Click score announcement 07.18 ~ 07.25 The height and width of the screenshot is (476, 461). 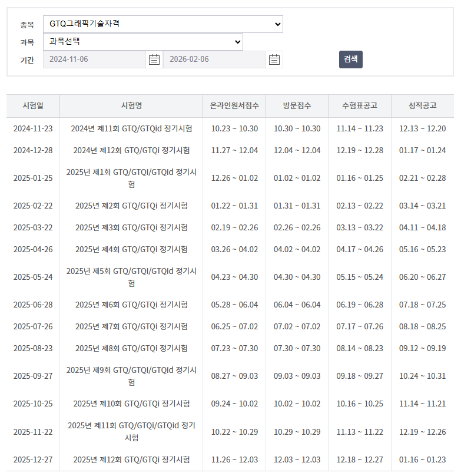(x=423, y=305)
